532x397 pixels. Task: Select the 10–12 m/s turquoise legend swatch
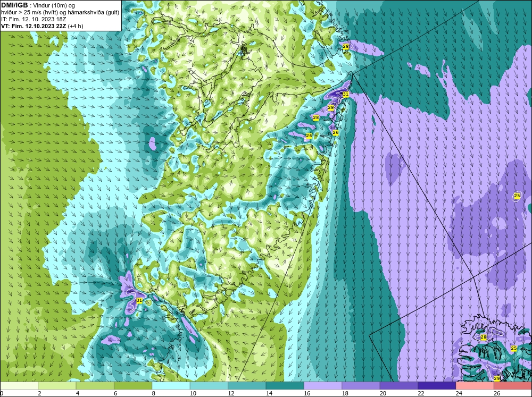(x=209, y=386)
